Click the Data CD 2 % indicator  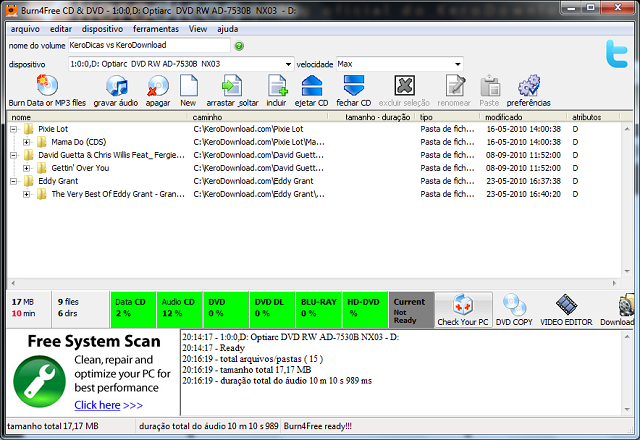[133, 309]
